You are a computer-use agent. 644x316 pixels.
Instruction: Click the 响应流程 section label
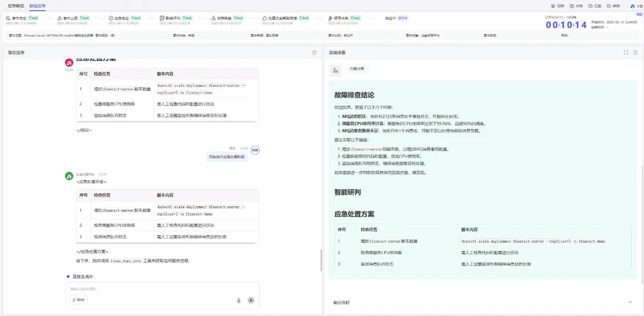[342, 303]
